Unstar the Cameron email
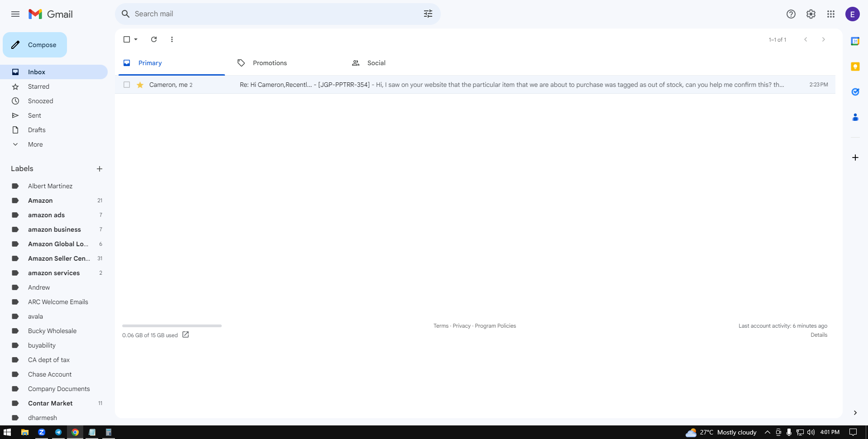 pyautogui.click(x=140, y=85)
